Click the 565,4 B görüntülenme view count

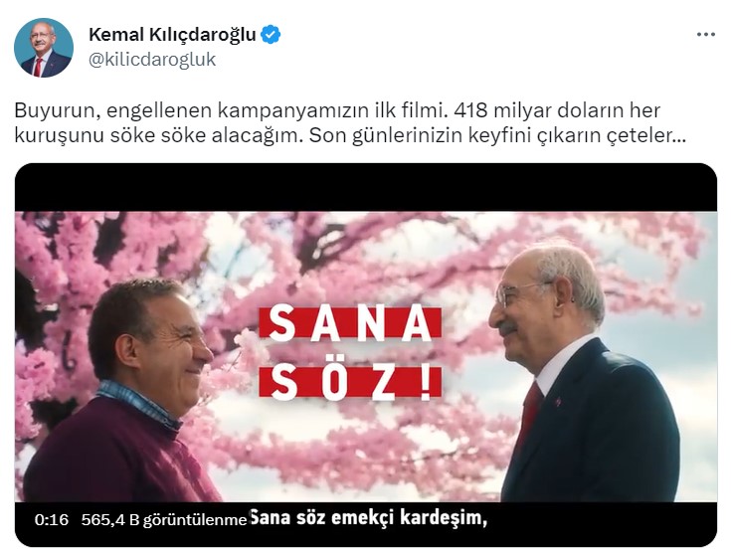coord(164,520)
